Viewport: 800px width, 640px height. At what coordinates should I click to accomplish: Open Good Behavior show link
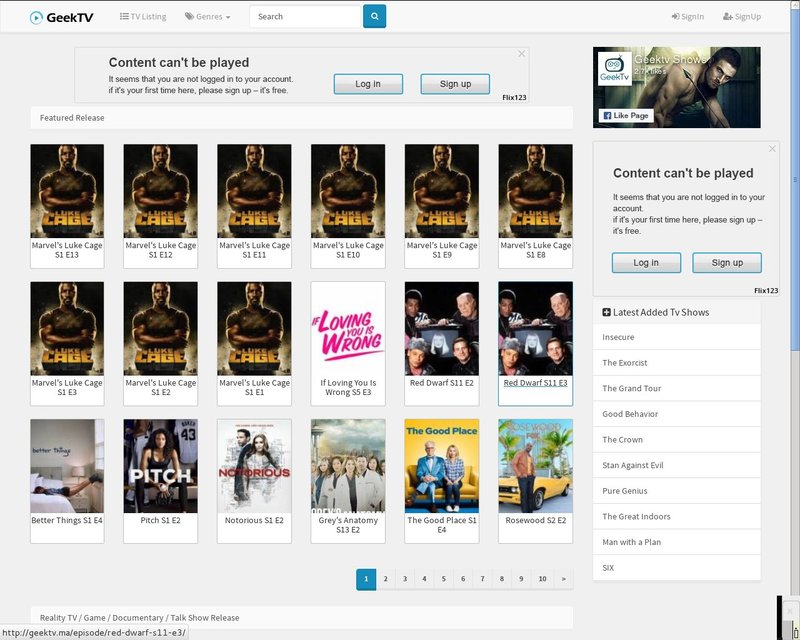(x=677, y=414)
